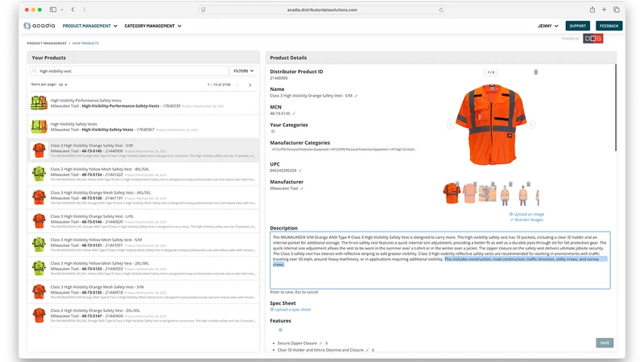Select Class 3 Orange Safety Vest - L/XL

pyautogui.click(x=143, y=221)
